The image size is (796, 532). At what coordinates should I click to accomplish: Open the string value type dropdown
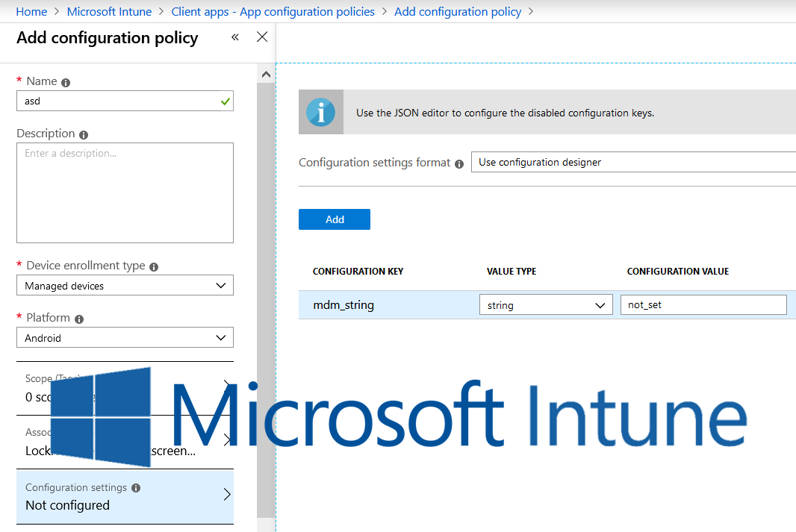click(x=547, y=305)
